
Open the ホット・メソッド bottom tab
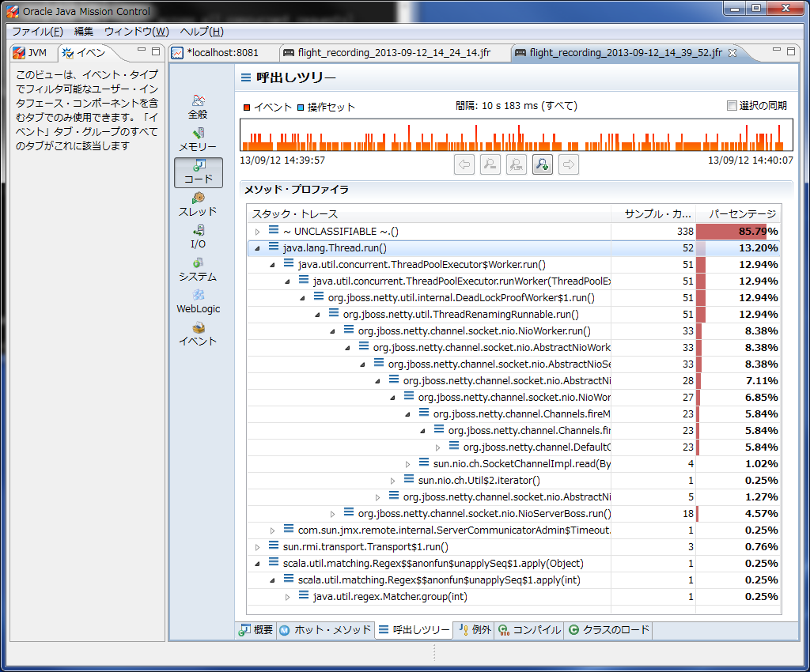326,629
